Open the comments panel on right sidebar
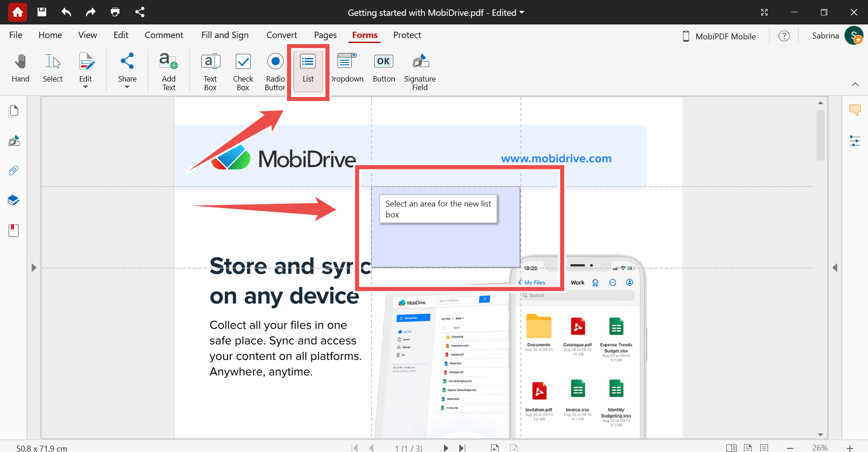 tap(855, 110)
